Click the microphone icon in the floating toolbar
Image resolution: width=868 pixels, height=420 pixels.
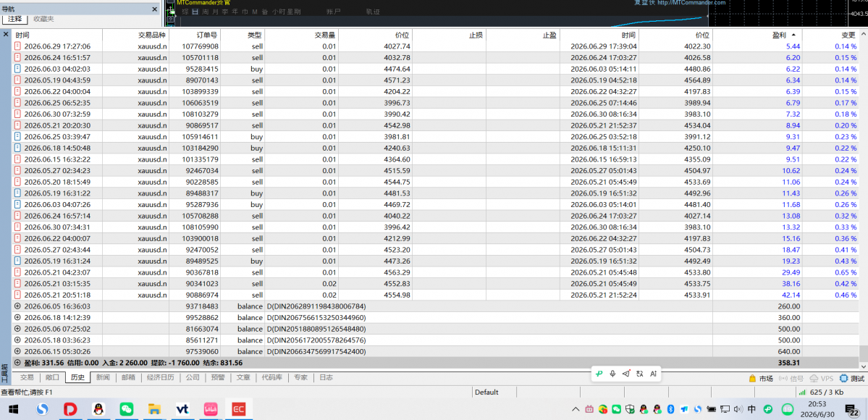point(612,374)
